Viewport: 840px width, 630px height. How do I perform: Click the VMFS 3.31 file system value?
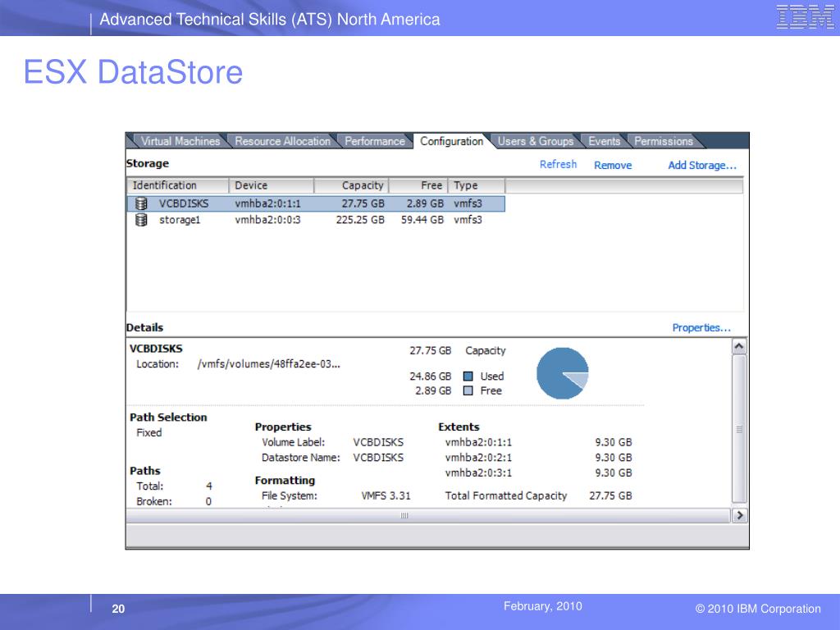[386, 496]
